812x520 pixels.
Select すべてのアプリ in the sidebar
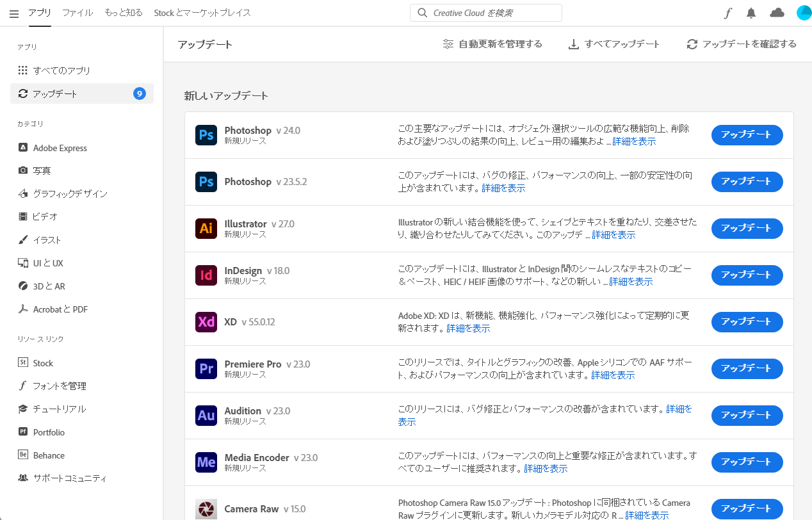[x=82, y=70]
